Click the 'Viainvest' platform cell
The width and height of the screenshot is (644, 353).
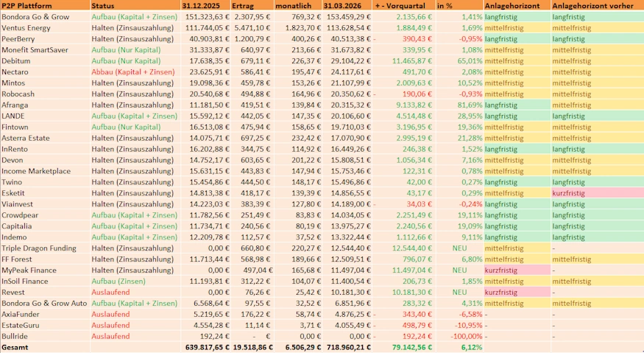45,204
